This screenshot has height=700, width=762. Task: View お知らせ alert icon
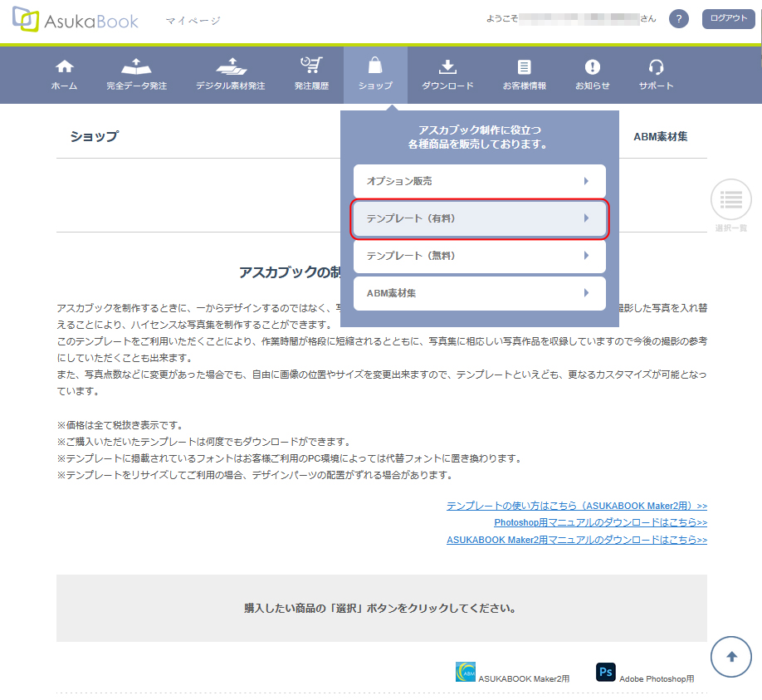(592, 67)
